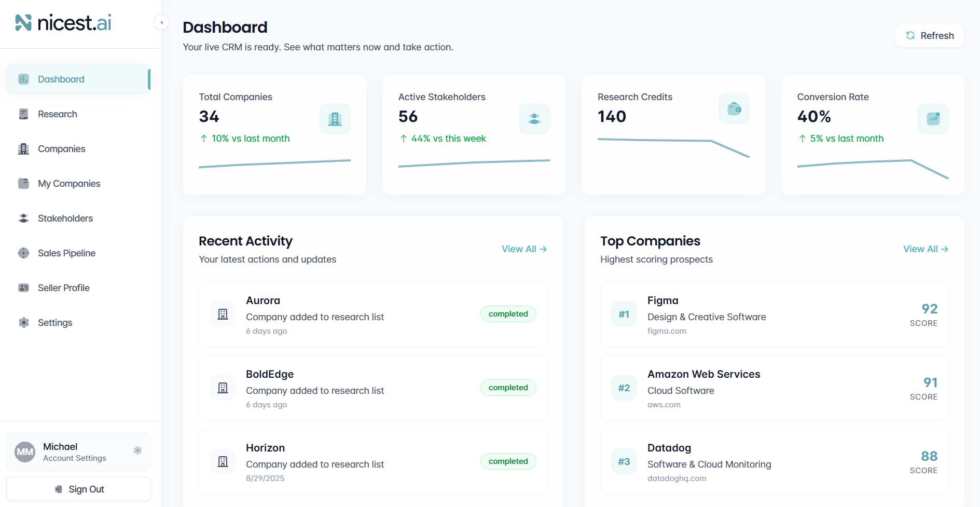View all Top Companies

click(926, 249)
